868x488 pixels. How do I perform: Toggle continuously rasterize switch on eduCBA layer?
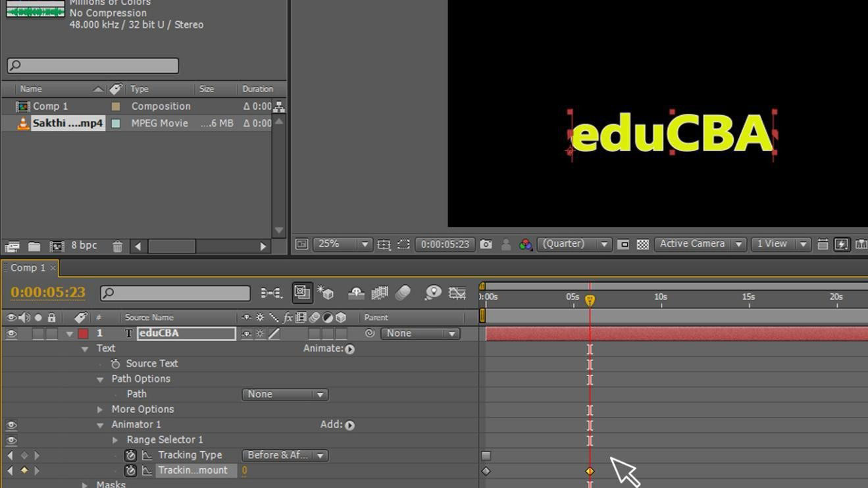pyautogui.click(x=261, y=333)
